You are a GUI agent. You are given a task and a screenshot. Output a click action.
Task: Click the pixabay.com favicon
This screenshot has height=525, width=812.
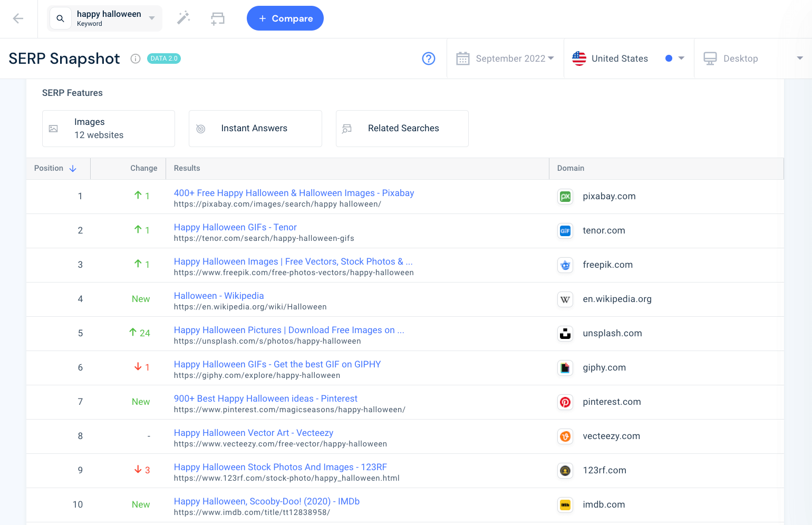point(565,196)
